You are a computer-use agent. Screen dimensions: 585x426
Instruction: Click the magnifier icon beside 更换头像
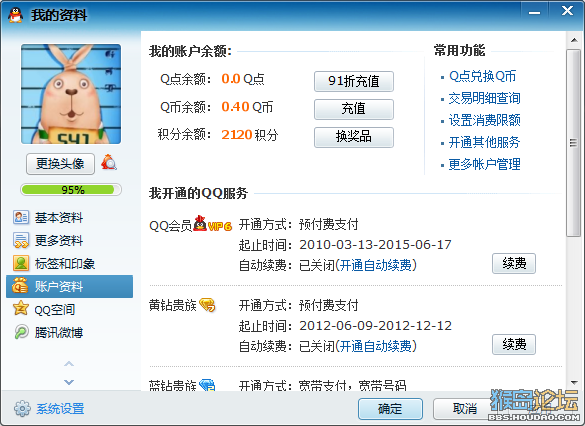[x=109, y=162]
